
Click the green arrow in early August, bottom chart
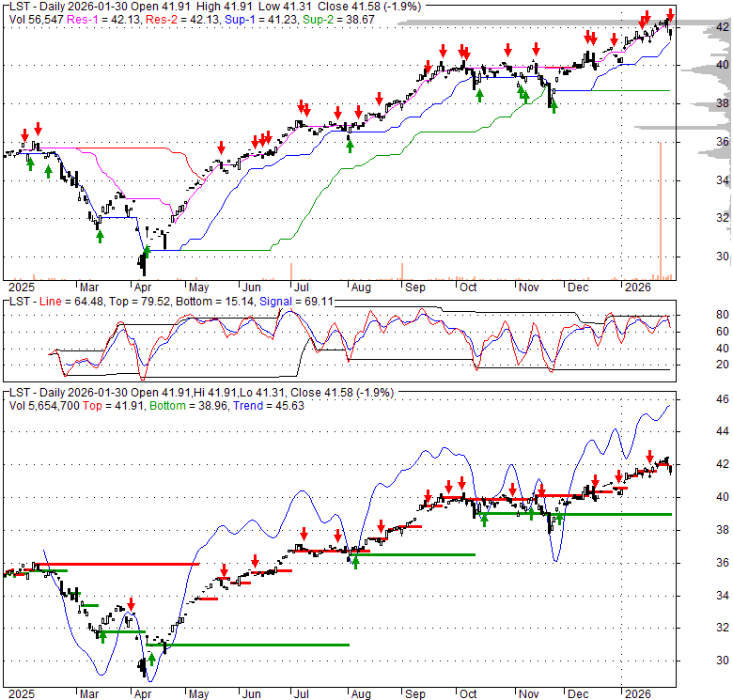coord(355,562)
